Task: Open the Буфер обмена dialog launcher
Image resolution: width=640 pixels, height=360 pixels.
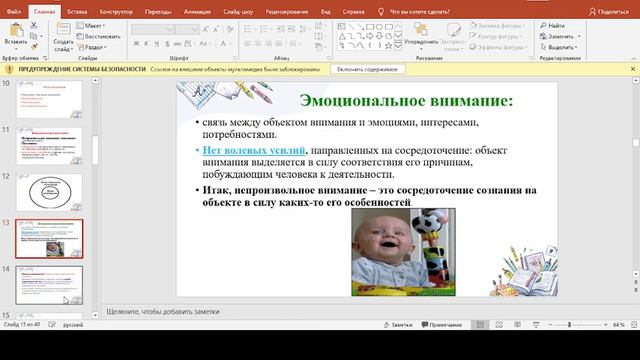Action: point(45,58)
